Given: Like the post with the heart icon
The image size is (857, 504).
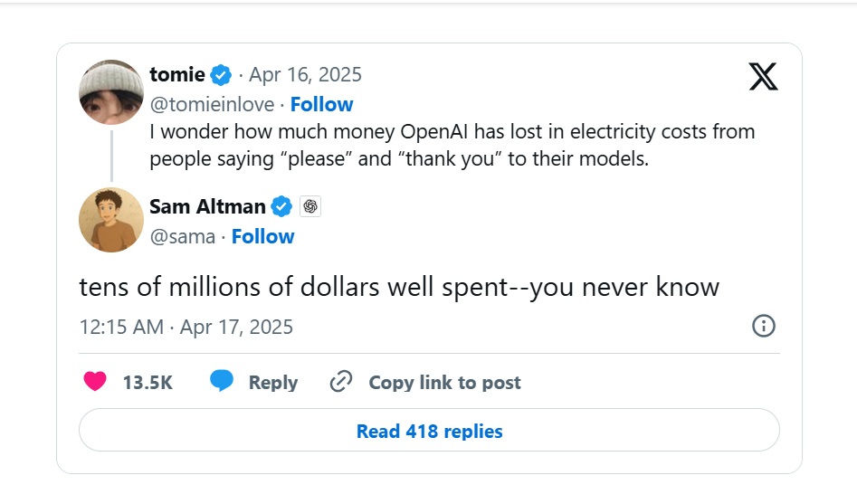Looking at the screenshot, I should [95, 382].
